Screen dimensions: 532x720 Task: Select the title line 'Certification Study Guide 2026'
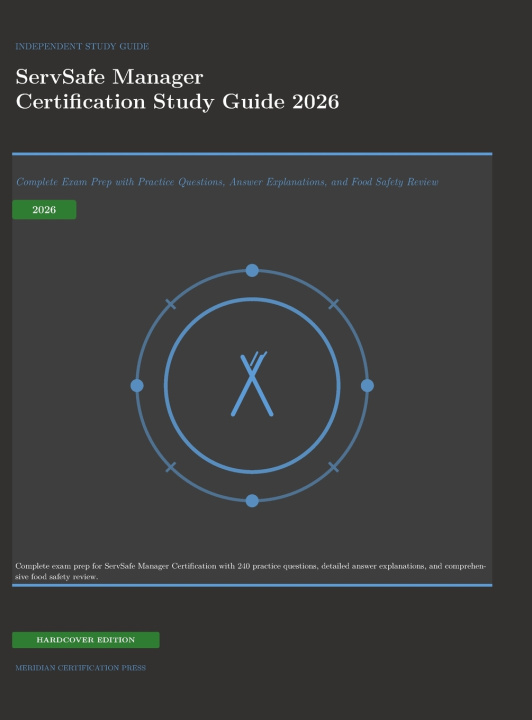177,102
